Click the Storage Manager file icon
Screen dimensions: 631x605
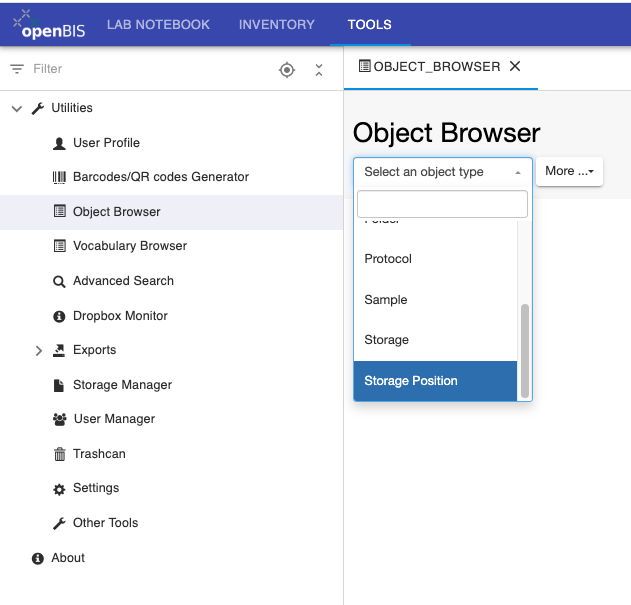[x=59, y=385]
